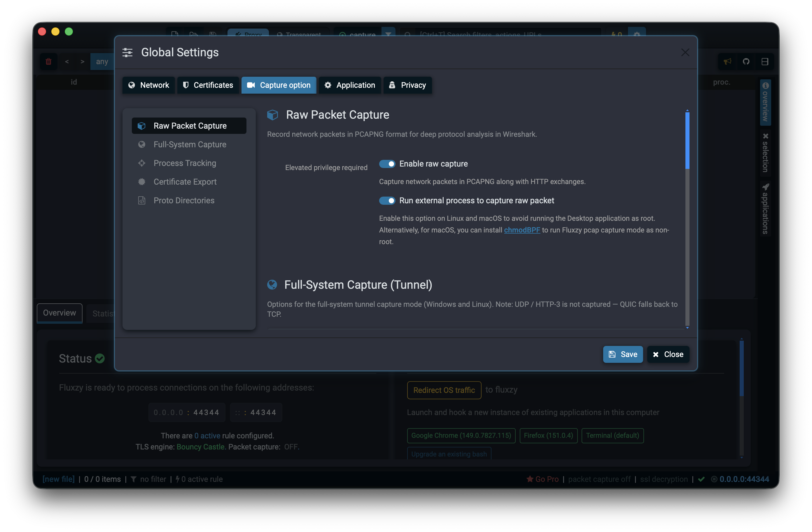The height and width of the screenshot is (532, 812).
Task: Click the red trash icon in main toolbar
Action: click(48, 62)
